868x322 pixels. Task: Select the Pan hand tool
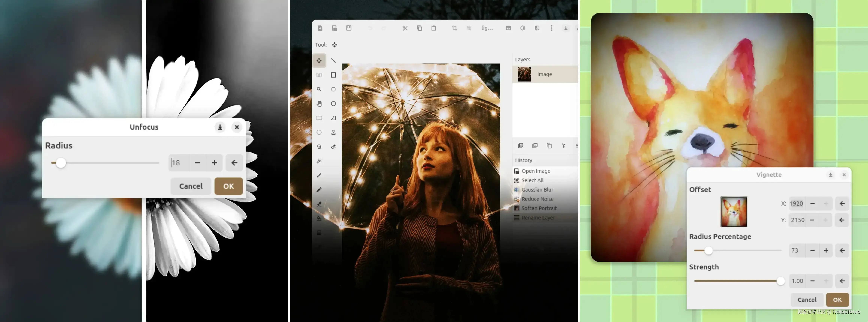(x=319, y=104)
